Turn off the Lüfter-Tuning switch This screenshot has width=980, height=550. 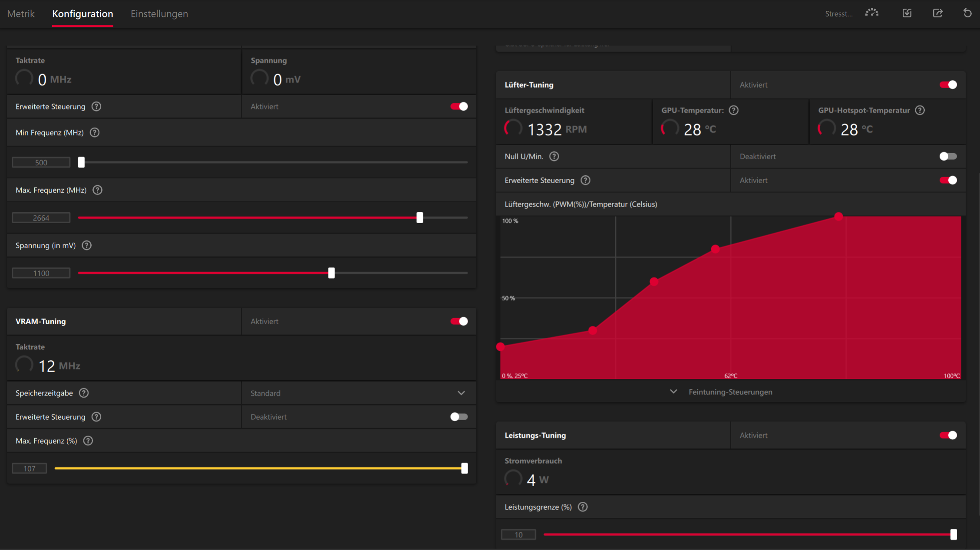947,85
